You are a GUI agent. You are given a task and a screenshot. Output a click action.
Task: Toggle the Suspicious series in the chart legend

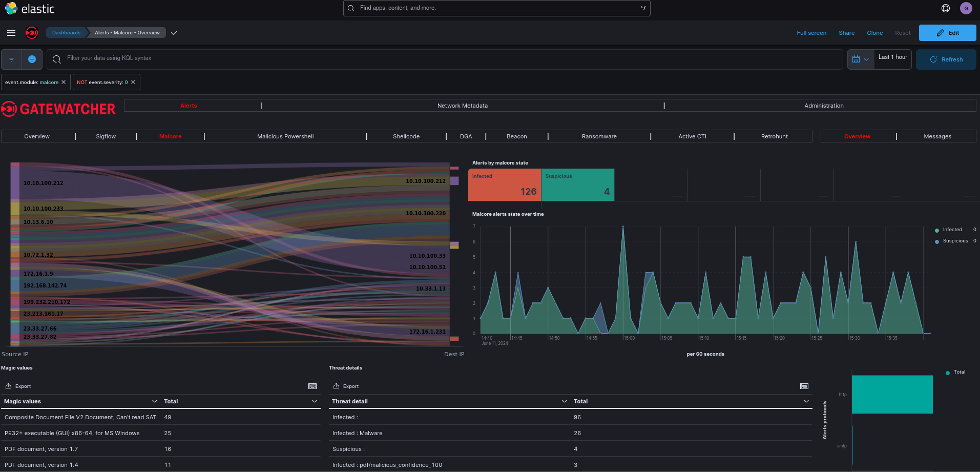point(954,240)
